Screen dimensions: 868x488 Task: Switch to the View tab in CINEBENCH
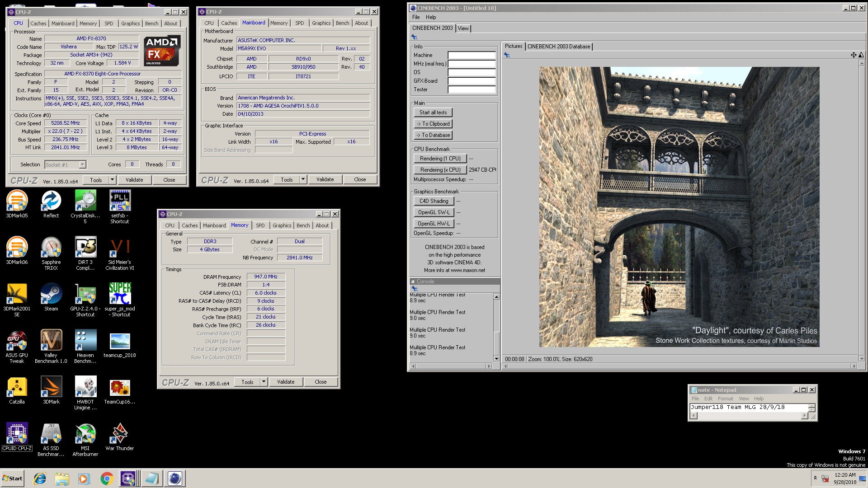click(463, 28)
